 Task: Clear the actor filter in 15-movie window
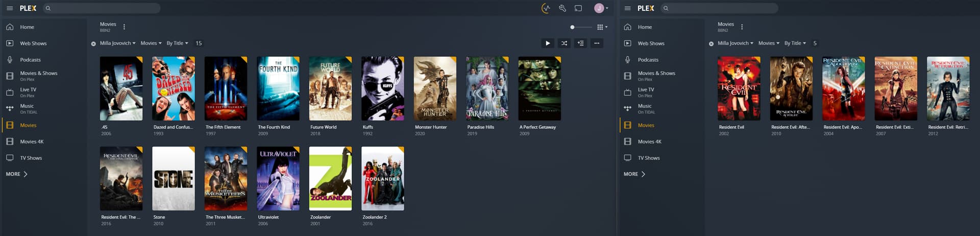93,43
